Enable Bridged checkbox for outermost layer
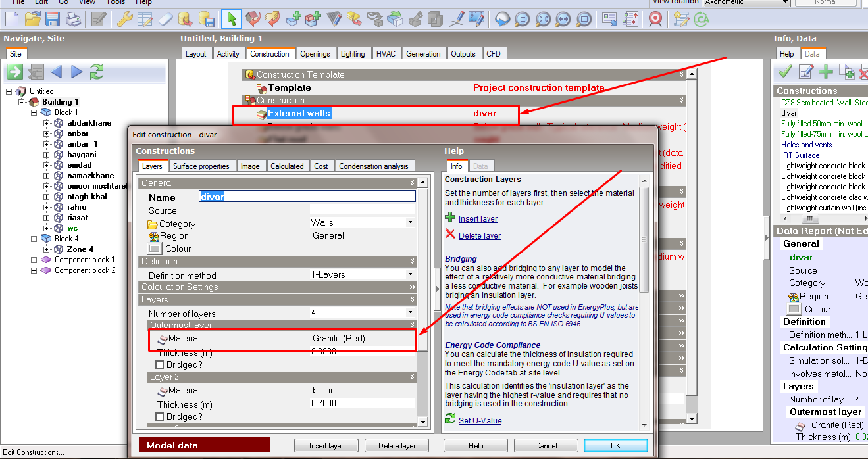 pyautogui.click(x=160, y=364)
